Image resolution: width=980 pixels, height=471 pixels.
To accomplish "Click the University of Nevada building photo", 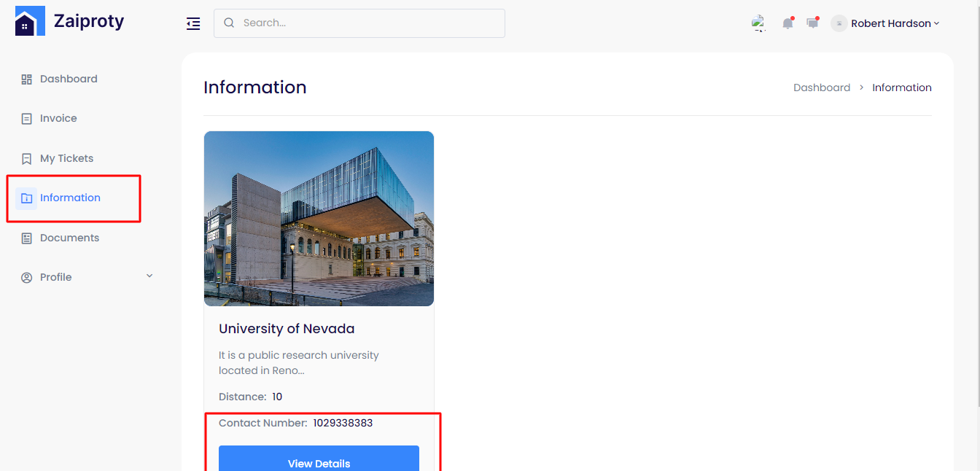I will click(319, 219).
